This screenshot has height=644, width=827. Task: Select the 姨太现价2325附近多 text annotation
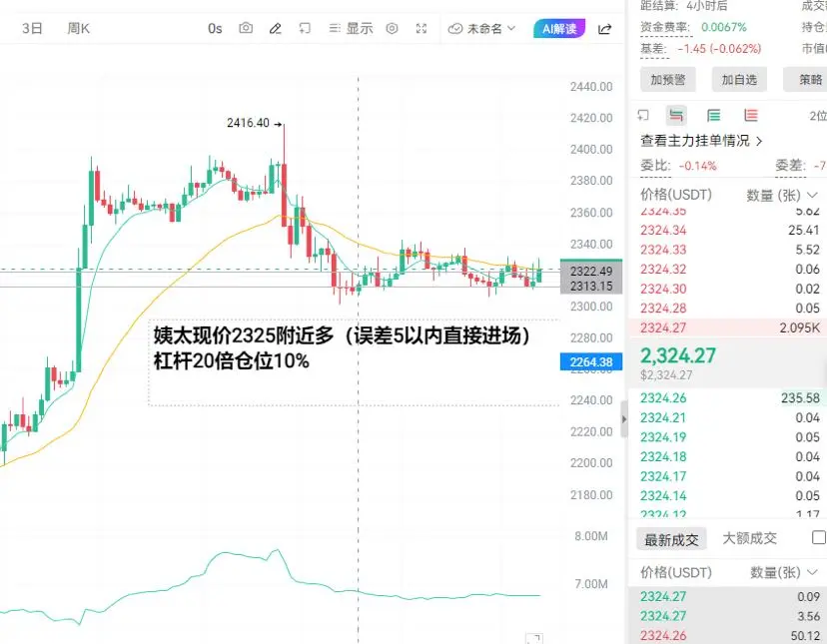point(343,347)
